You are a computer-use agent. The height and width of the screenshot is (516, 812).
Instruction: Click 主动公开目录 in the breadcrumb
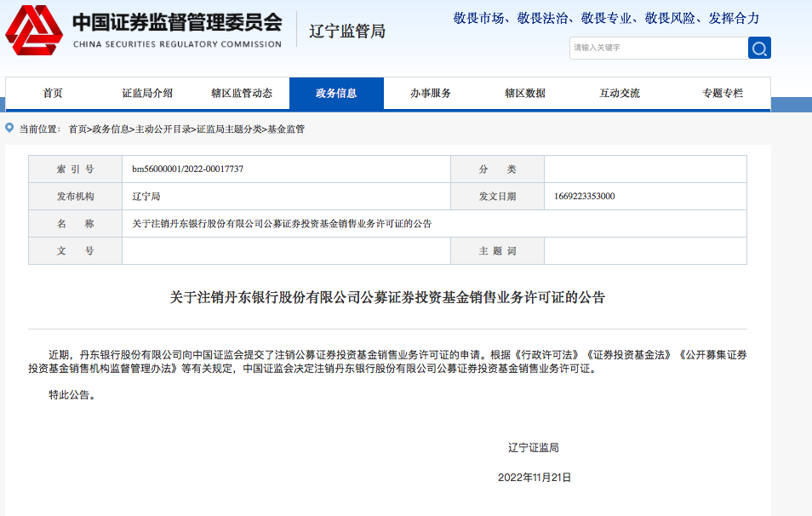pos(163,129)
